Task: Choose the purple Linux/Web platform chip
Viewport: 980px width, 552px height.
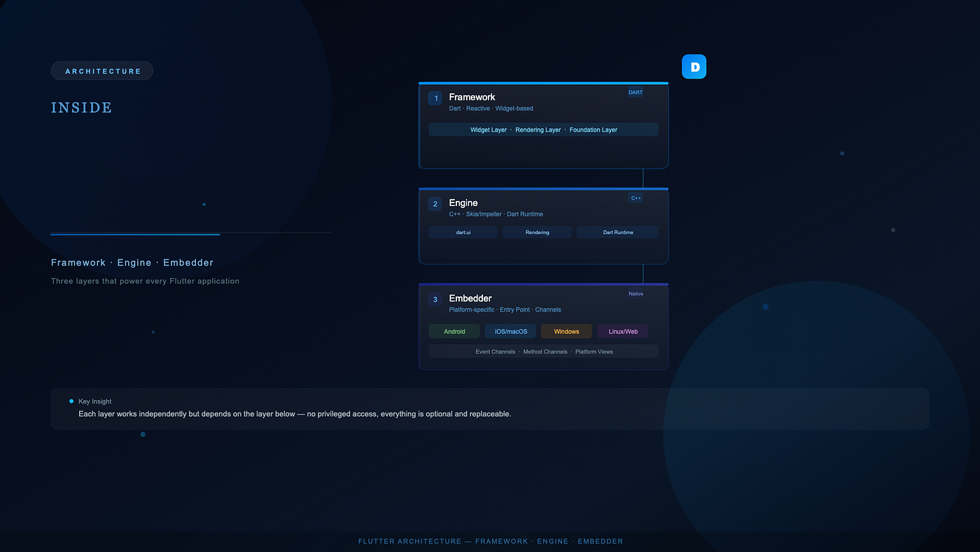Action: pos(623,331)
